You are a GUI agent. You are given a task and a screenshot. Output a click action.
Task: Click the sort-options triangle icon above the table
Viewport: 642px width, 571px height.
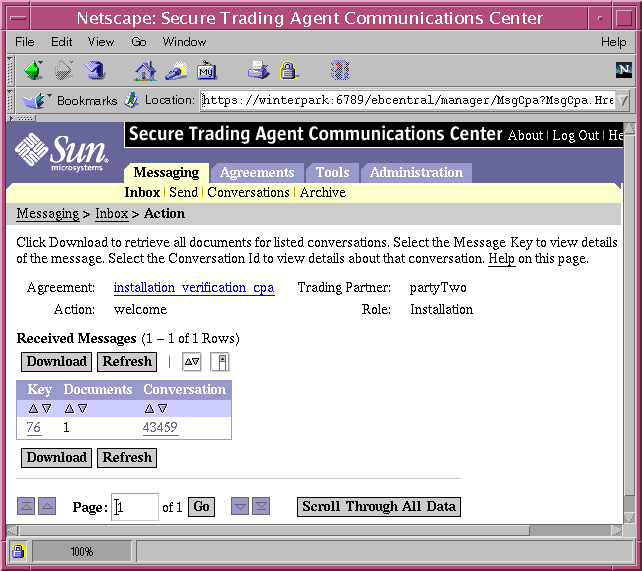[192, 362]
